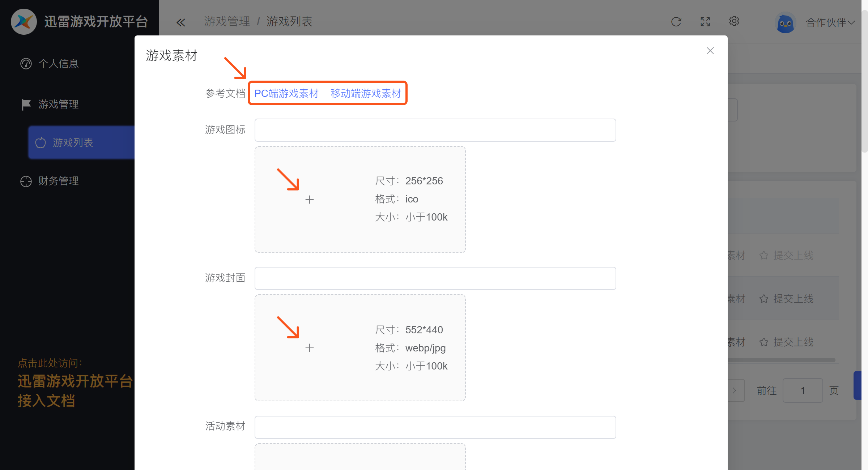The image size is (868, 470).
Task: Click first row 提交上线 button
Action: [x=786, y=255]
